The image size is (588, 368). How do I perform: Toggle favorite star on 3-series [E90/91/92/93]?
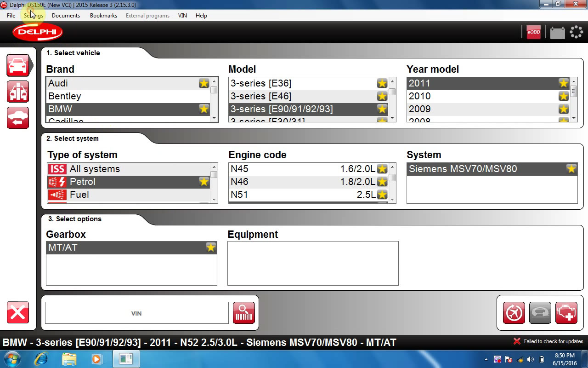point(382,109)
